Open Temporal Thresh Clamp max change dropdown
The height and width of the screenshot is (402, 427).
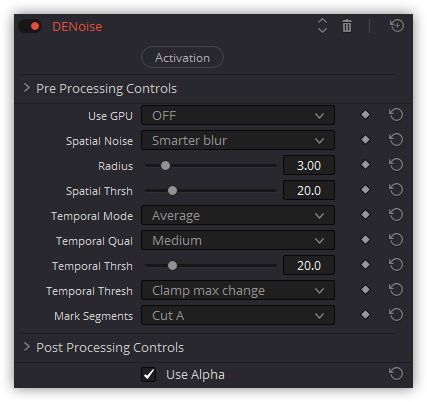[238, 290]
